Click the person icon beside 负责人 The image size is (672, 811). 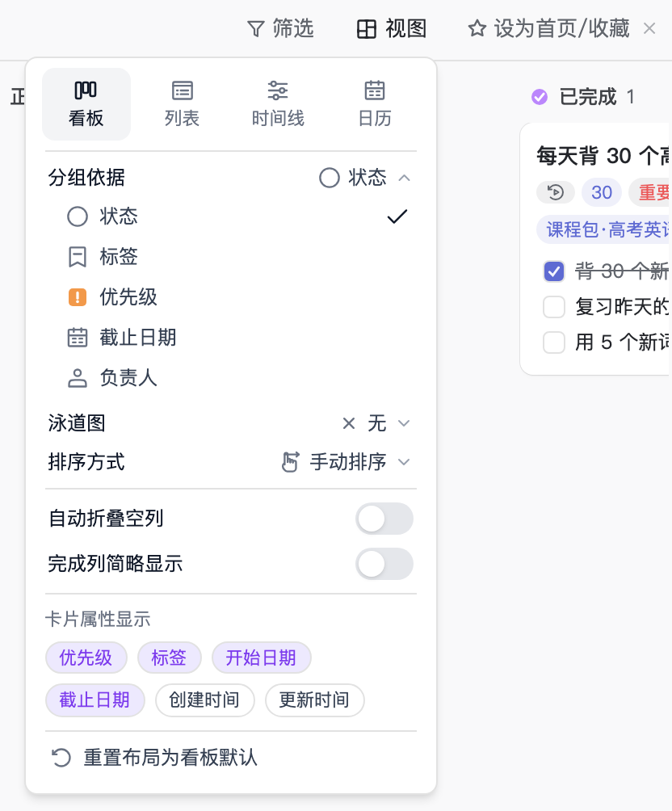point(78,378)
